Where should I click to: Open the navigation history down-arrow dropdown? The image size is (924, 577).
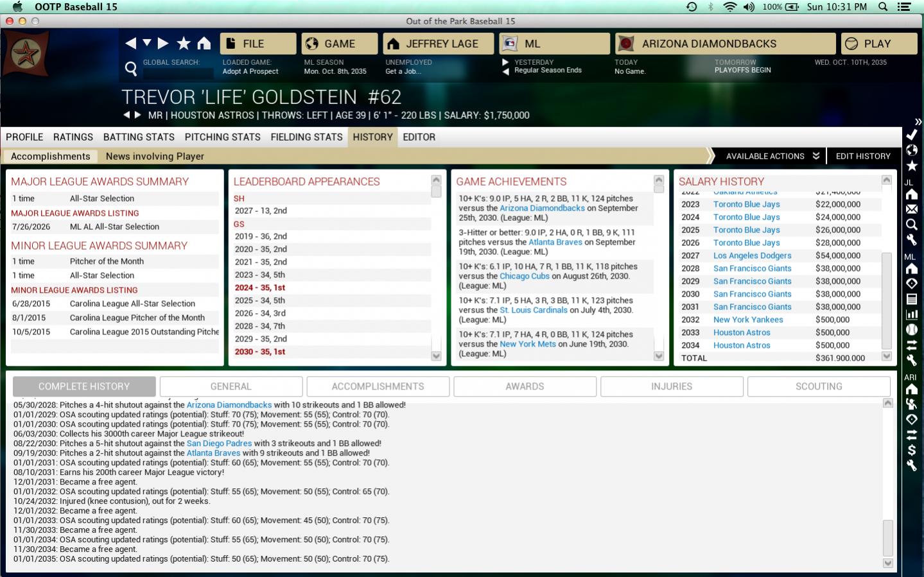pyautogui.click(x=147, y=43)
